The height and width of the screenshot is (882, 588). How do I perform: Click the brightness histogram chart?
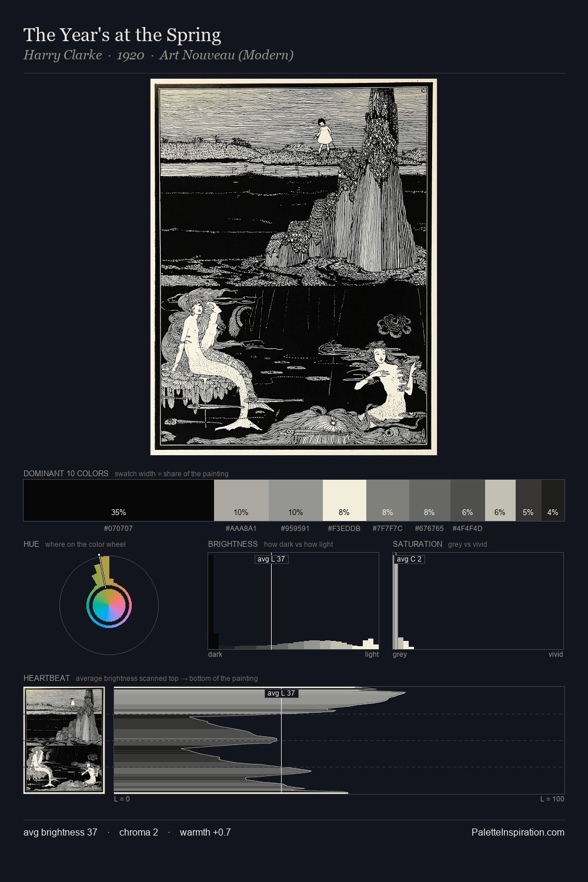(x=293, y=601)
